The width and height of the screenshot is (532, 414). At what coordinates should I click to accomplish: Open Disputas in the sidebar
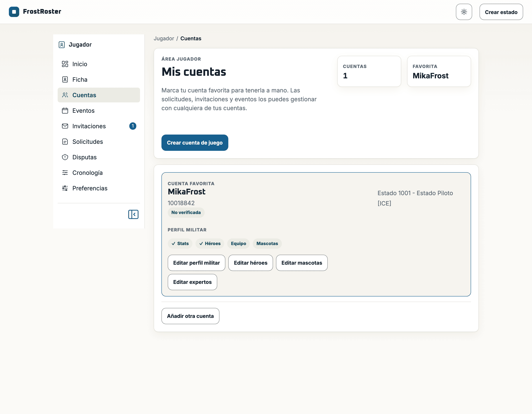click(99, 157)
